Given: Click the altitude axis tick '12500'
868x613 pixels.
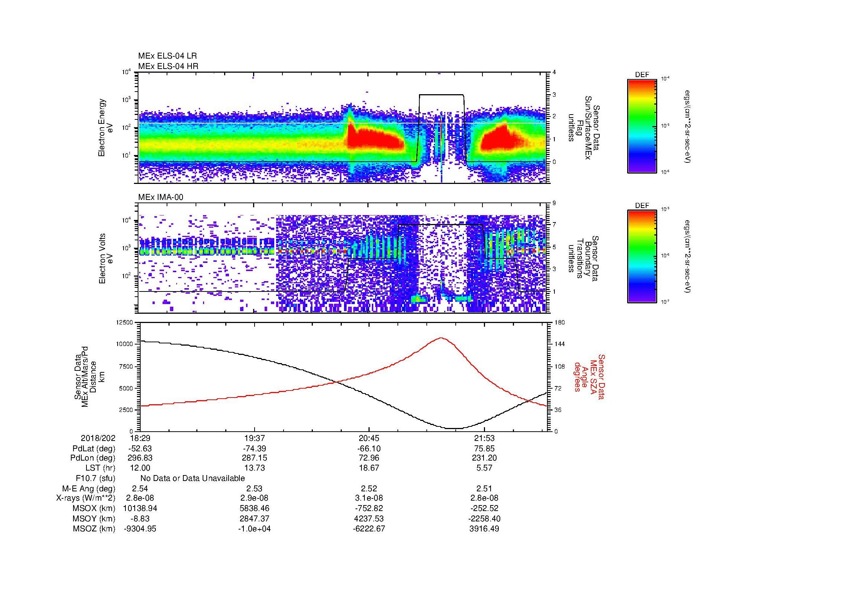Looking at the screenshot, I should [x=125, y=323].
